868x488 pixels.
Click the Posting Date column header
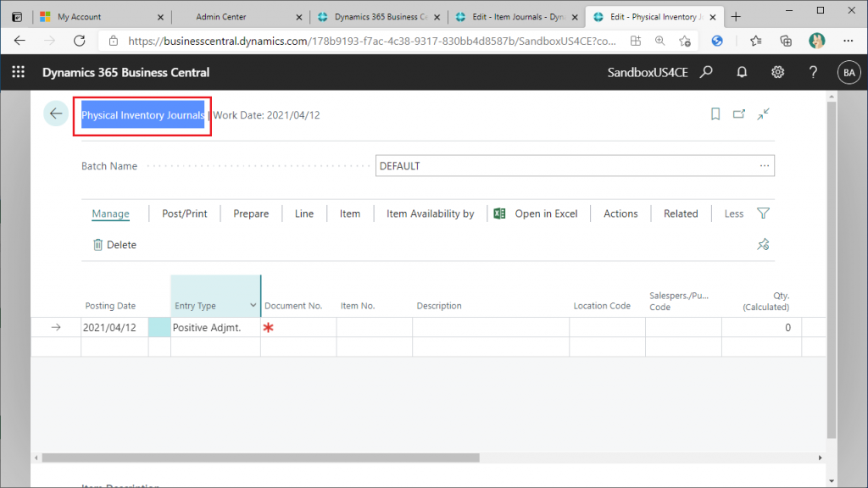pos(110,306)
